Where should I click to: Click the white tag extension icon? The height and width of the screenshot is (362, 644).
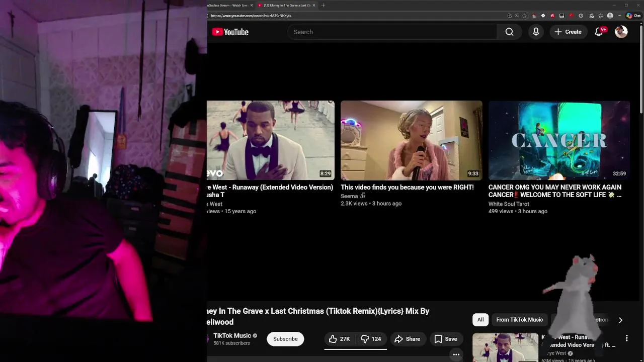[543, 16]
